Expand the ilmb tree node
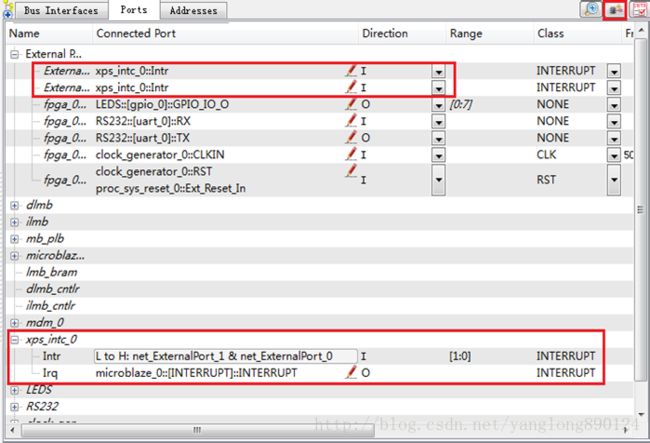 click(15, 222)
